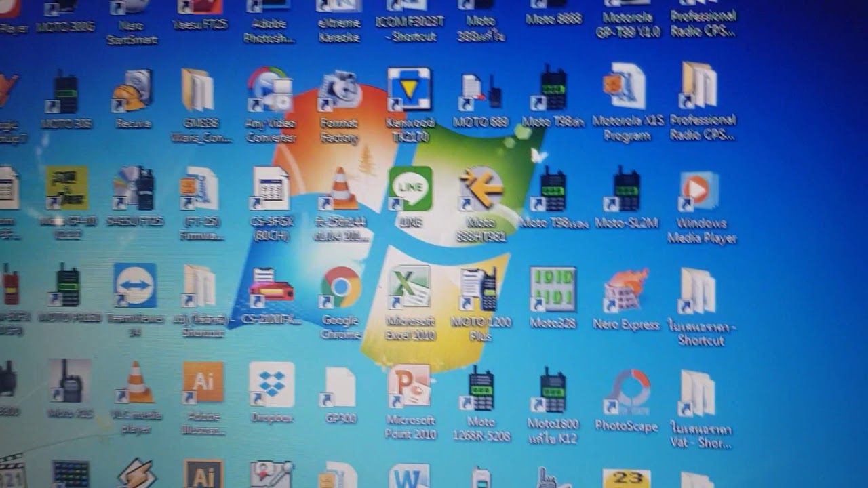Image resolution: width=868 pixels, height=488 pixels.
Task: Open the Moto328 binary icon
Action: coord(553,289)
